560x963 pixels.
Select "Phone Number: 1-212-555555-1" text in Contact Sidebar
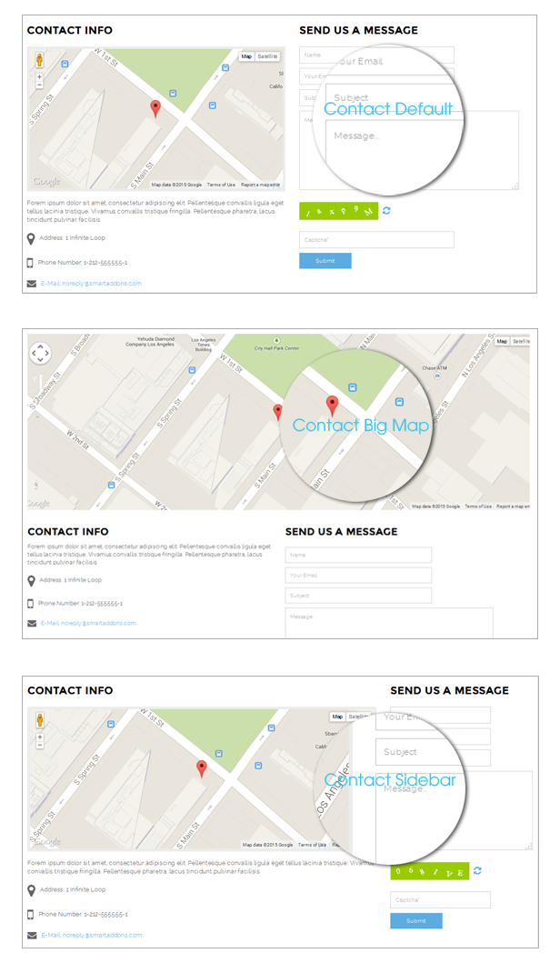pyautogui.click(x=83, y=914)
